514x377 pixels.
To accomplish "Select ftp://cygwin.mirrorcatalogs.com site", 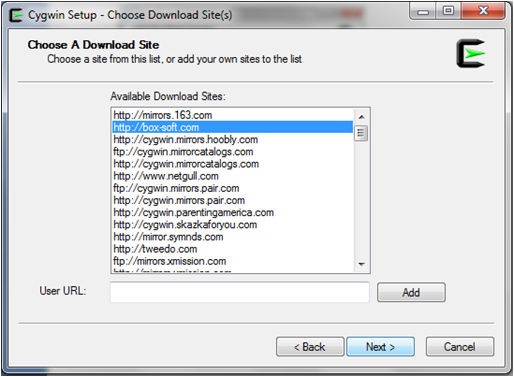I will pyautogui.click(x=233, y=152).
